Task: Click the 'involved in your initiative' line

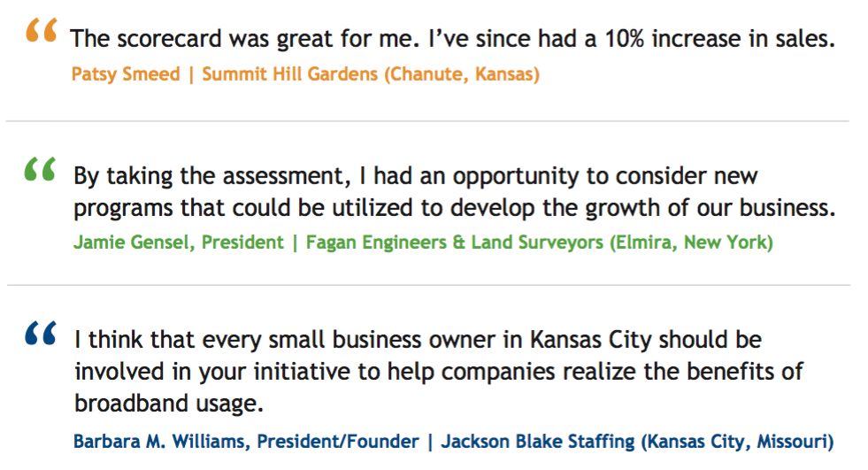Action: 439,372
